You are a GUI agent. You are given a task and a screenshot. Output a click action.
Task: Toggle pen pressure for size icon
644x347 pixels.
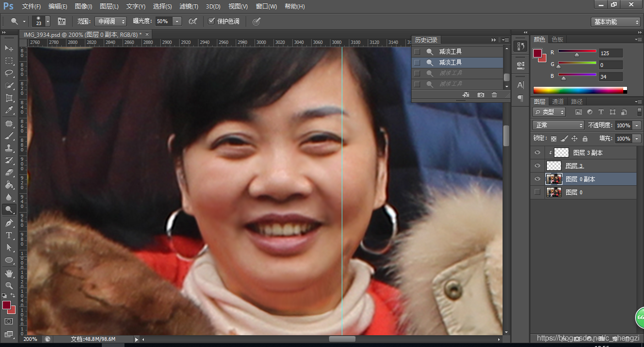tap(256, 21)
